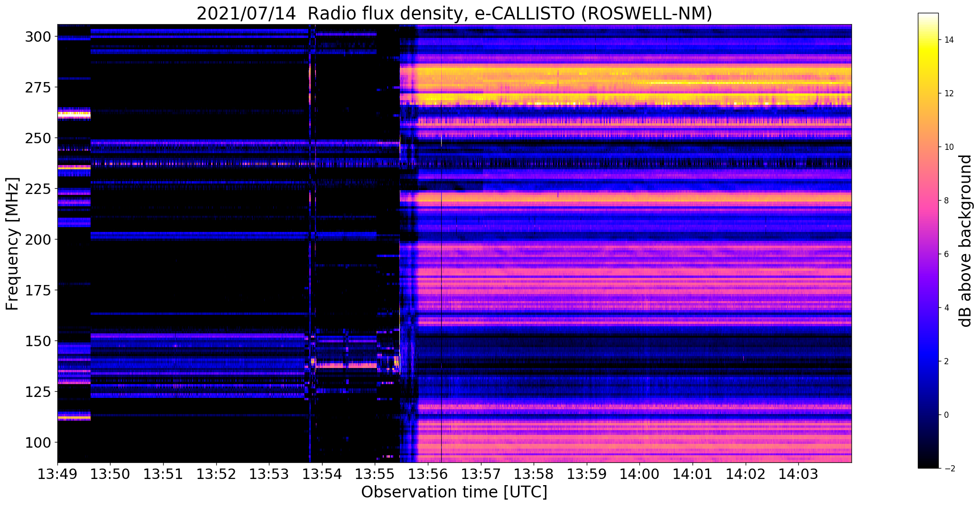Select the 13:49 time tick label

click(57, 474)
